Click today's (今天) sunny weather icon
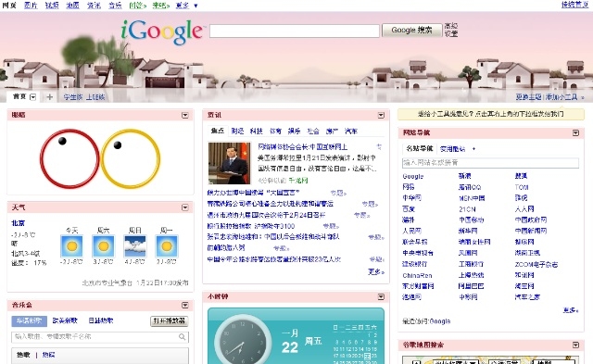Image resolution: width=593 pixels, height=364 pixels. click(x=72, y=246)
